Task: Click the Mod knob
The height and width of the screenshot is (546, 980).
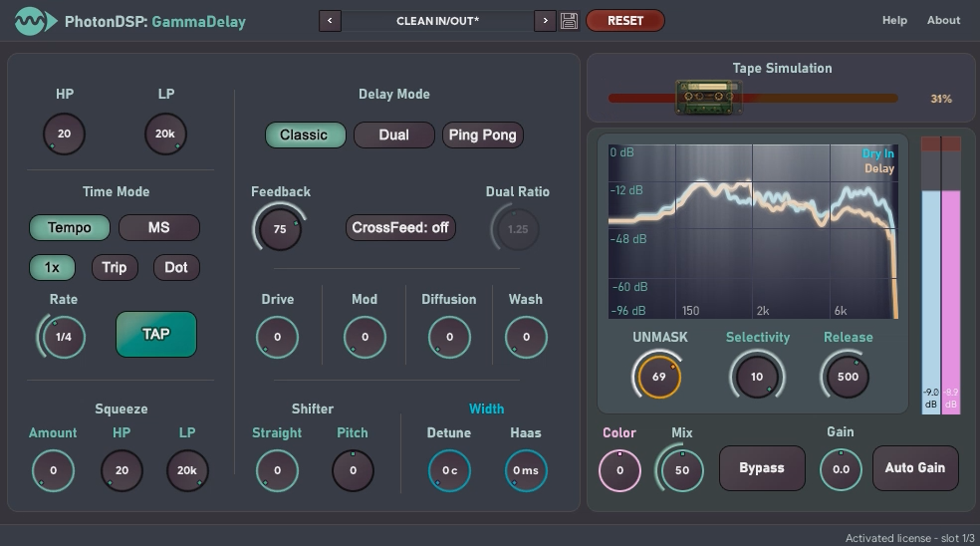Action: tap(365, 337)
